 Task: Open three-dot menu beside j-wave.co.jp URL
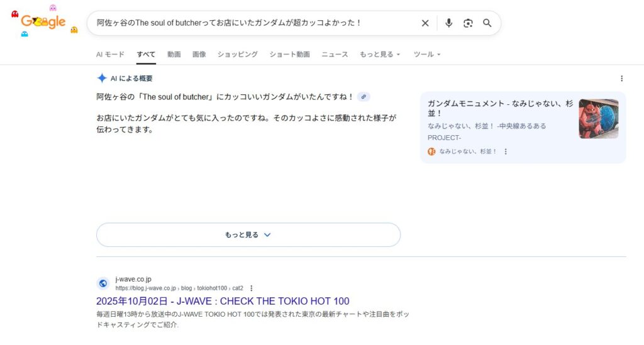tap(252, 288)
